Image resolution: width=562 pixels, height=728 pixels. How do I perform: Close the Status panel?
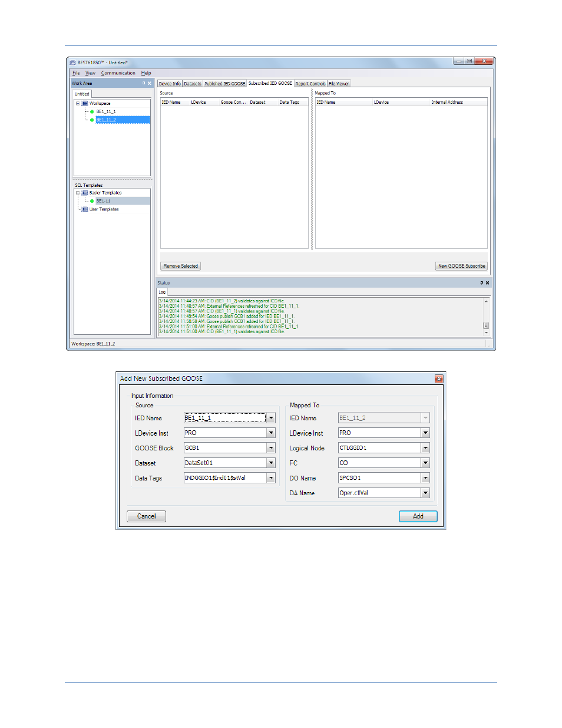click(x=487, y=283)
